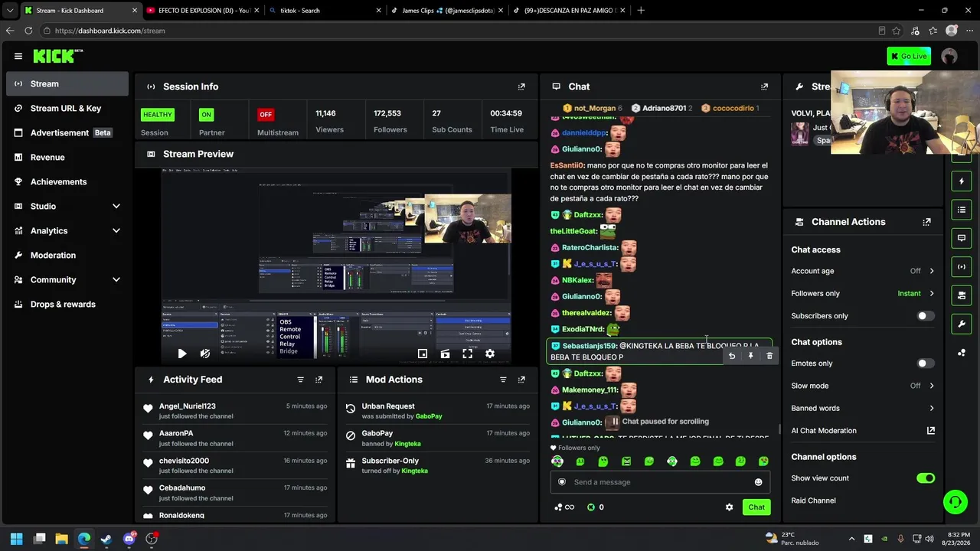
Task: Open Slow mode options
Action: tap(863, 386)
